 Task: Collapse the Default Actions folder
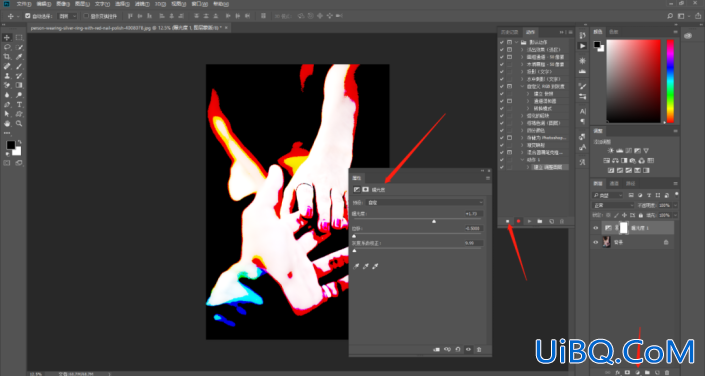point(517,42)
